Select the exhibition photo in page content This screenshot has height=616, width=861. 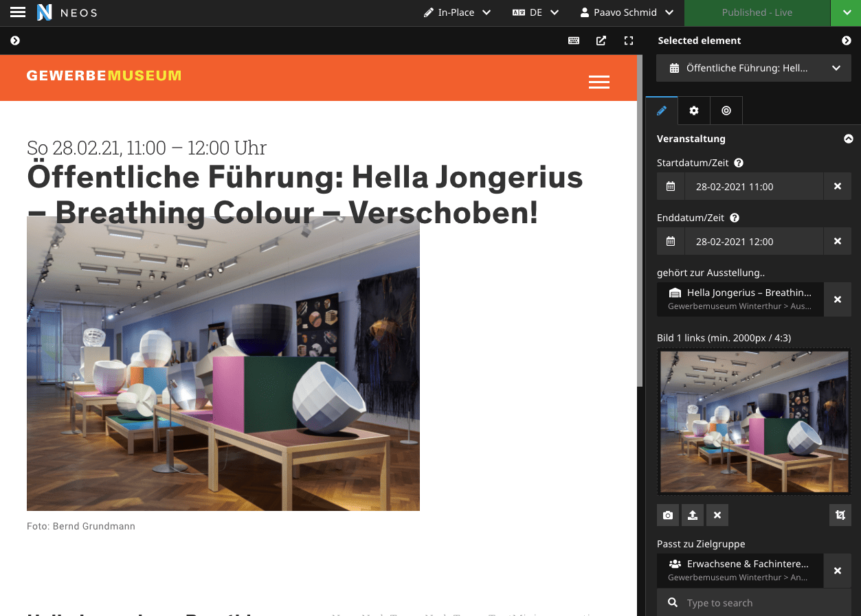tap(223, 363)
